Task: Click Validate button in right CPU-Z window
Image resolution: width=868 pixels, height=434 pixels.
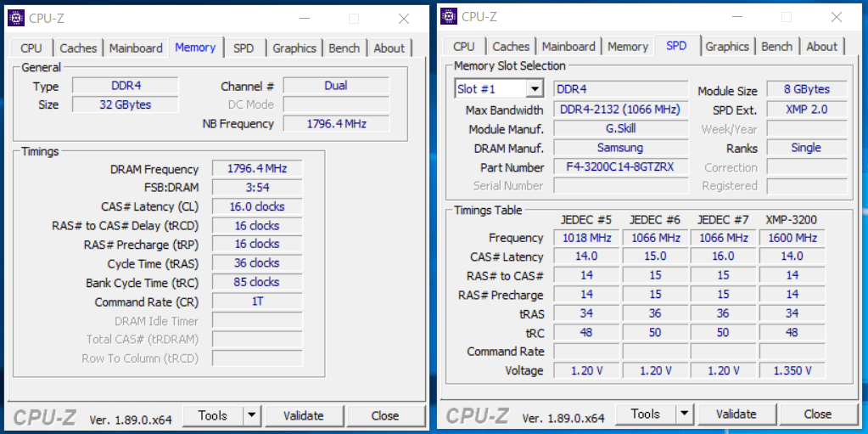Action: click(736, 414)
